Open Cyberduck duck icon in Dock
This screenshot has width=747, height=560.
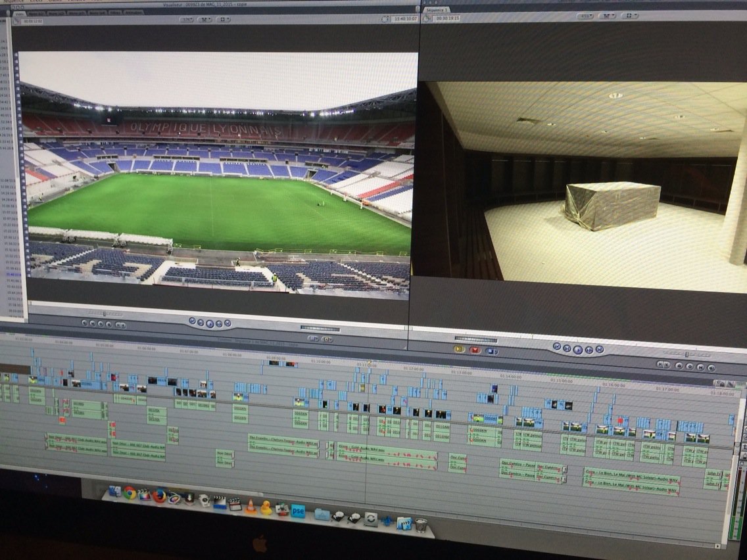point(266,509)
